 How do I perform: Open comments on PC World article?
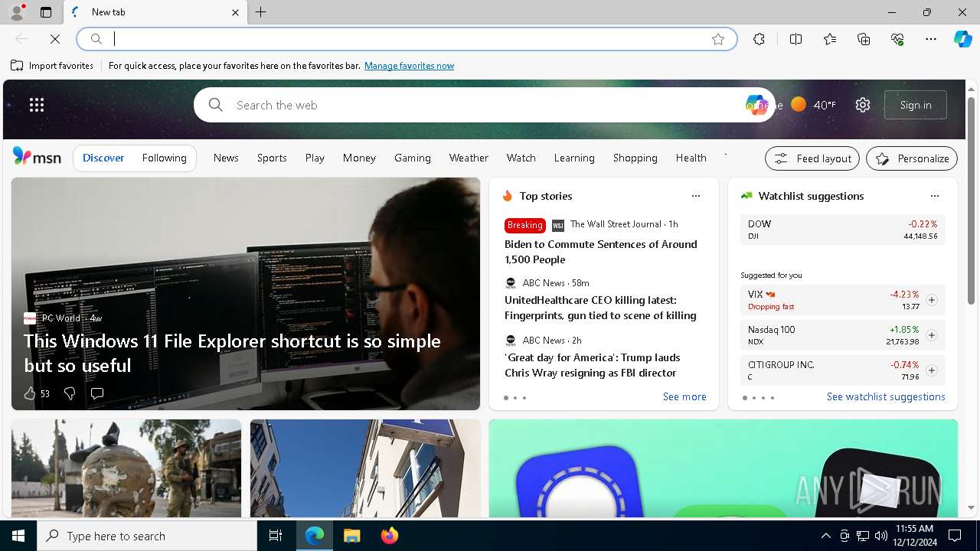click(97, 393)
